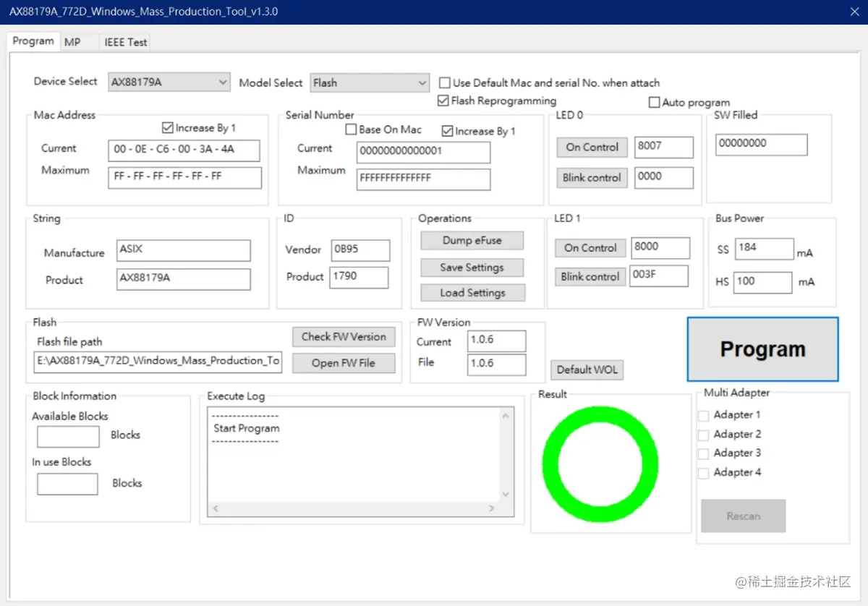
Task: Click the large Program button
Action: point(762,349)
